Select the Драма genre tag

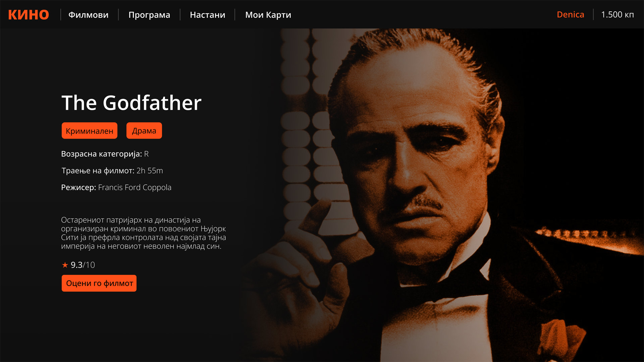pos(144,131)
